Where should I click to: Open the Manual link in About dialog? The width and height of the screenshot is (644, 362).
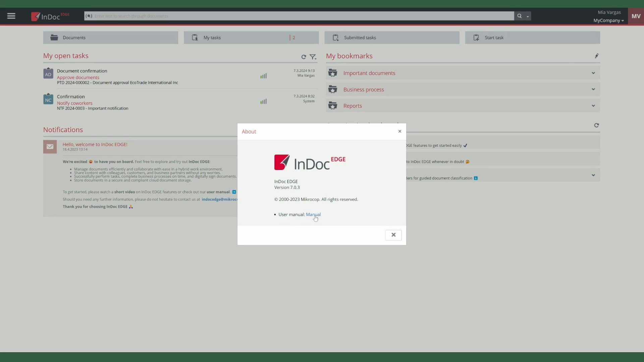[313, 215]
